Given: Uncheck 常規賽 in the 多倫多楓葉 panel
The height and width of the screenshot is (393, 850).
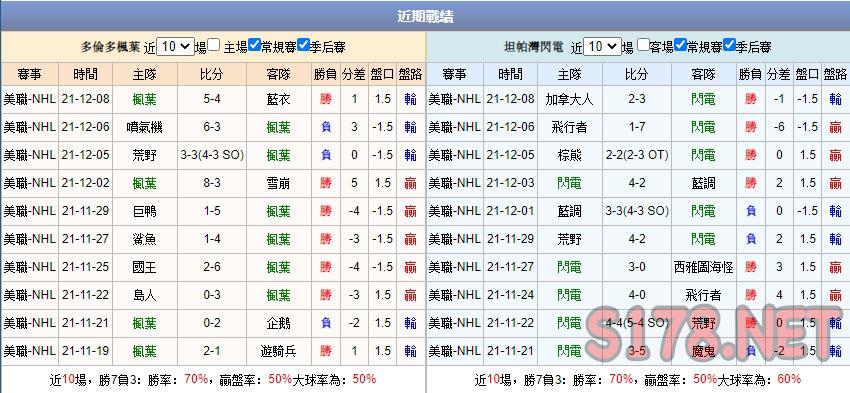Looking at the screenshot, I should tap(255, 45).
